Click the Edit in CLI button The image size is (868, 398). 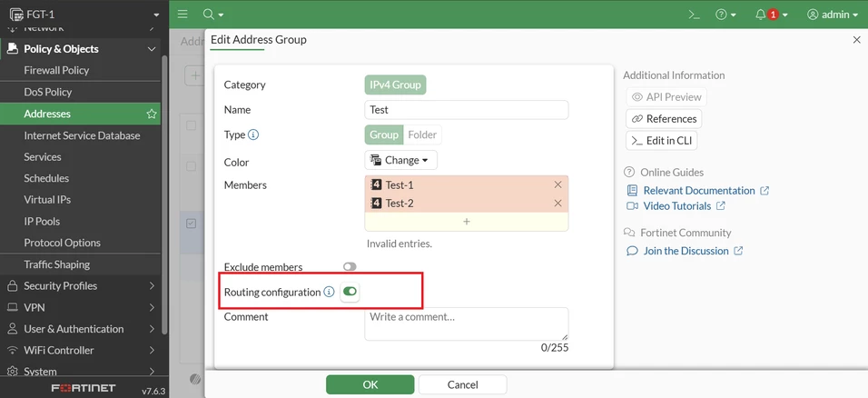tap(662, 141)
